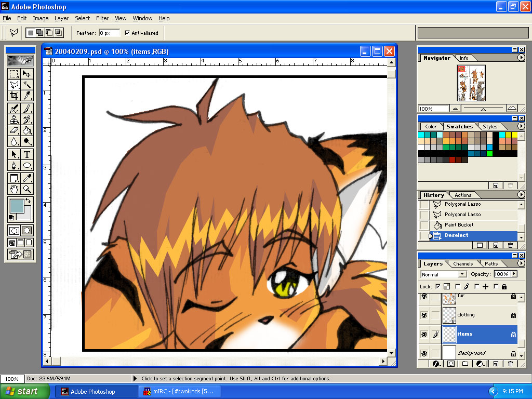Create new layer in Layers palette
The width and height of the screenshot is (532, 399).
coord(496,364)
